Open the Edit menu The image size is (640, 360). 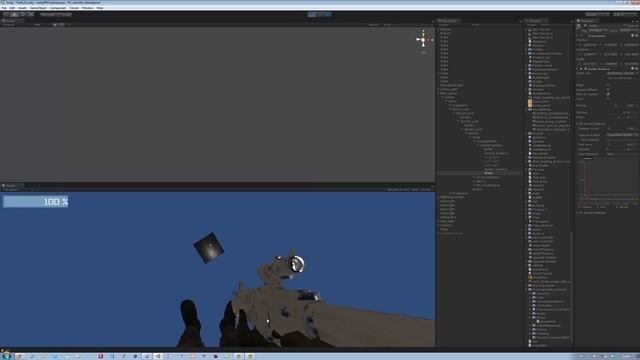click(12, 8)
